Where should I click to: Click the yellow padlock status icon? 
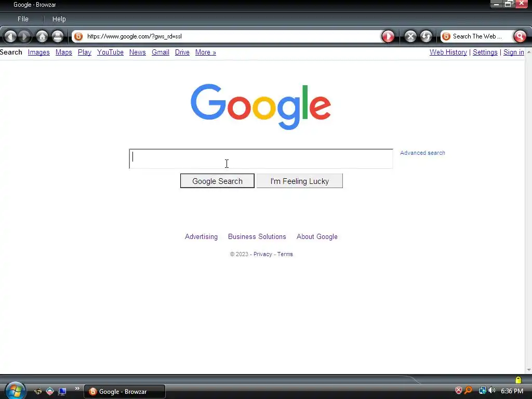coord(518,380)
